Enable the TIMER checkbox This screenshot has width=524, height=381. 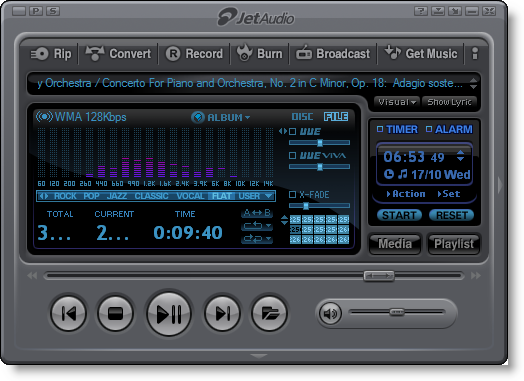tap(380, 129)
